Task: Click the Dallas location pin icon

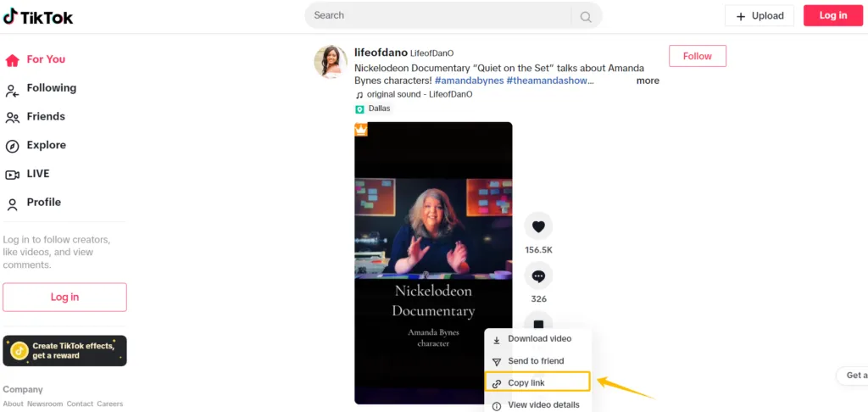Action: (x=359, y=109)
